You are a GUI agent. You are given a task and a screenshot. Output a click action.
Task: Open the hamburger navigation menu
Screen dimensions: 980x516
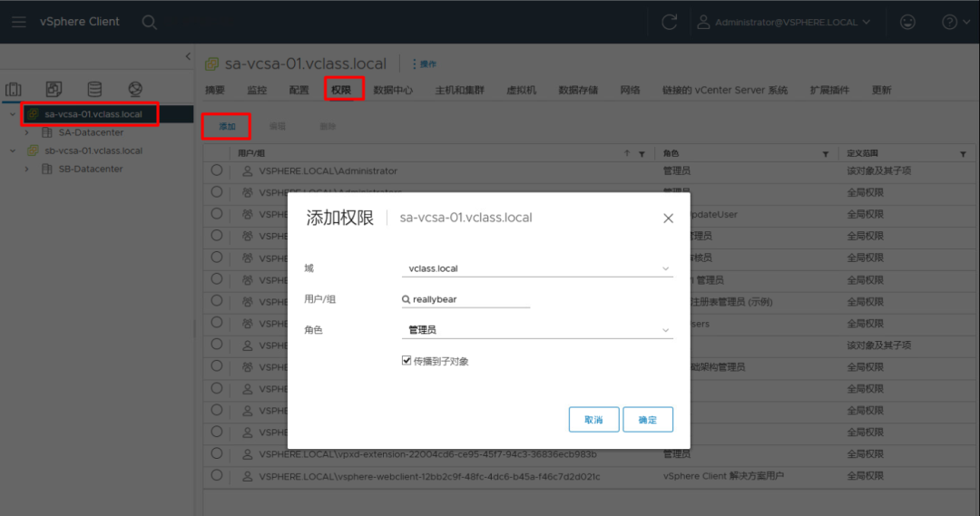tap(19, 22)
